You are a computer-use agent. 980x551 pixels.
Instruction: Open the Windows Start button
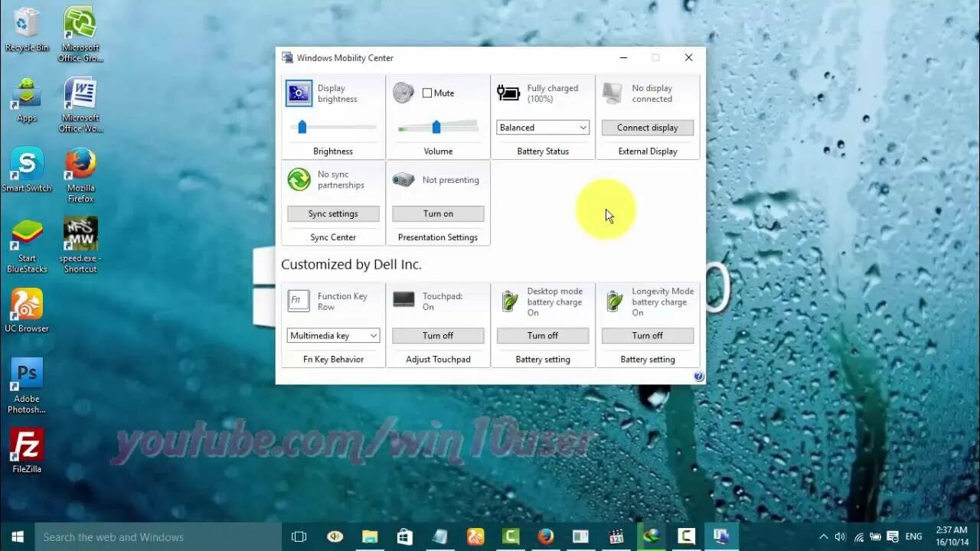[x=18, y=536]
